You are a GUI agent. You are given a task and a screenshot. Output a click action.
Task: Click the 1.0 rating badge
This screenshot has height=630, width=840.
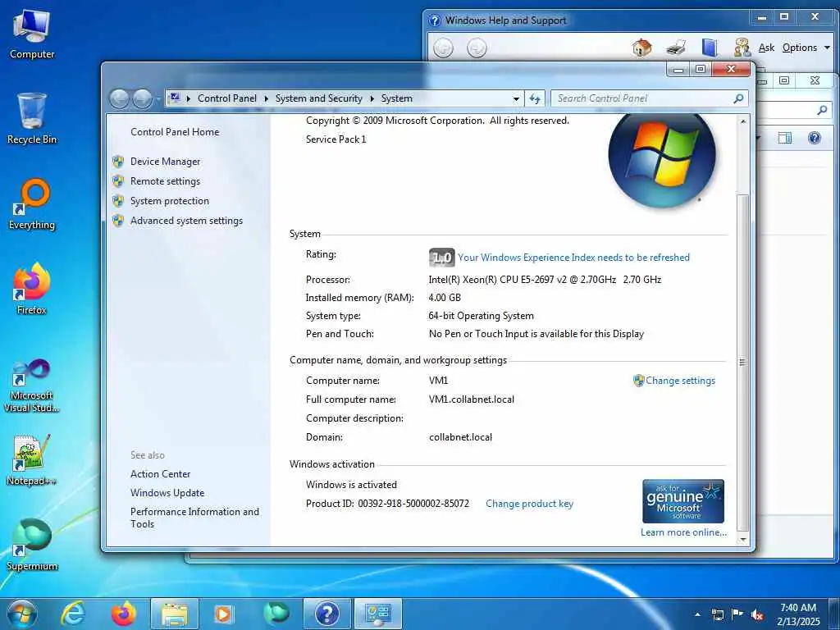(x=442, y=258)
